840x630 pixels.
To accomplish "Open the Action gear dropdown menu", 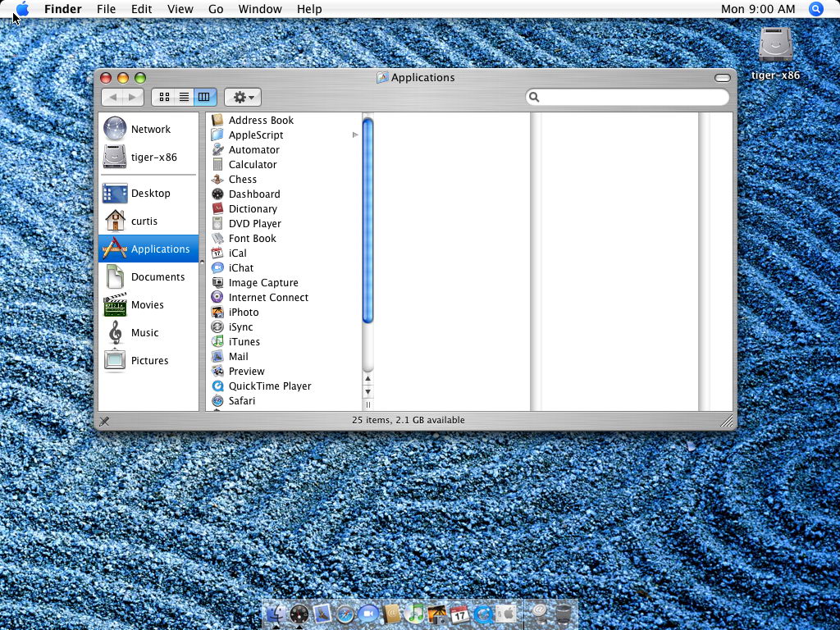I will pyautogui.click(x=243, y=97).
